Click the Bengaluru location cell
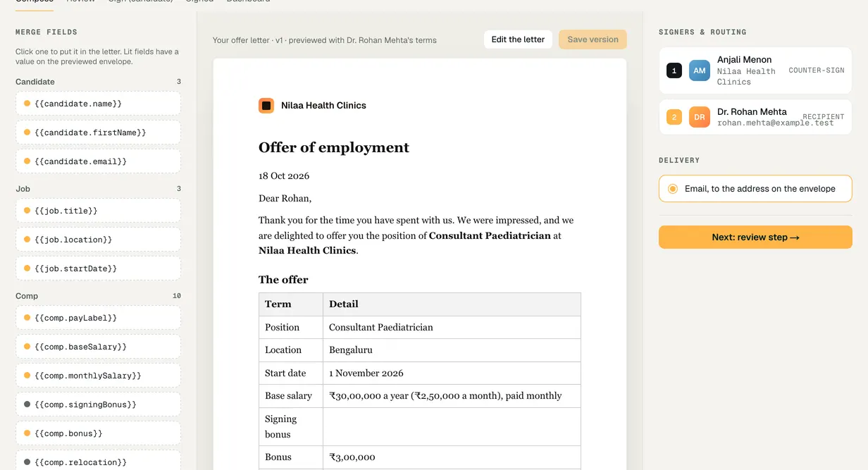 [x=452, y=350]
